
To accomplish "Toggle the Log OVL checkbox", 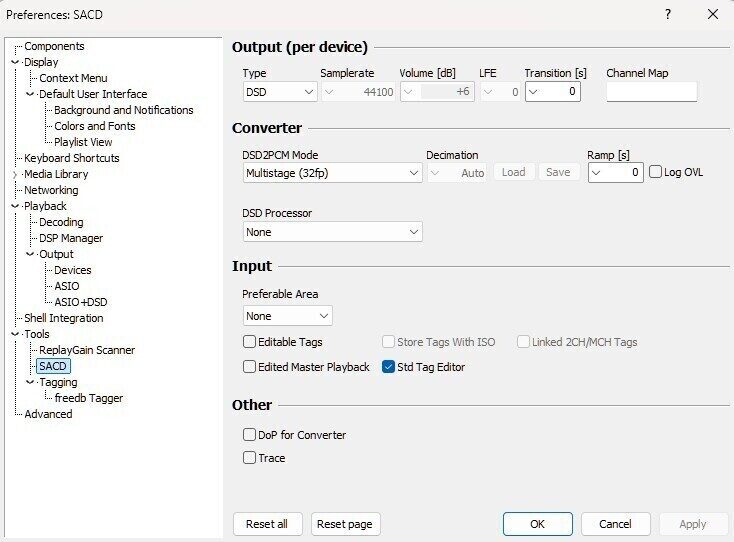I will [656, 172].
